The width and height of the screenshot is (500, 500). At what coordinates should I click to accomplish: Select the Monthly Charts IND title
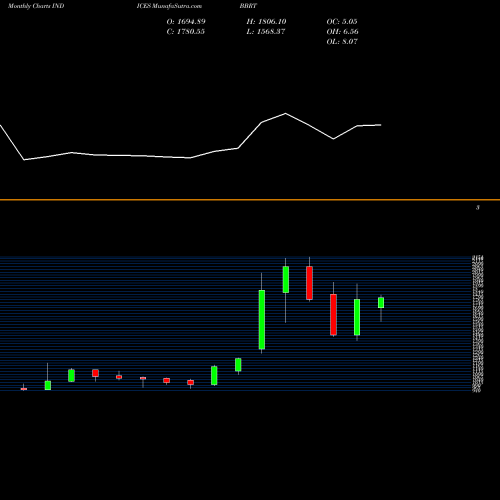pos(36,6)
